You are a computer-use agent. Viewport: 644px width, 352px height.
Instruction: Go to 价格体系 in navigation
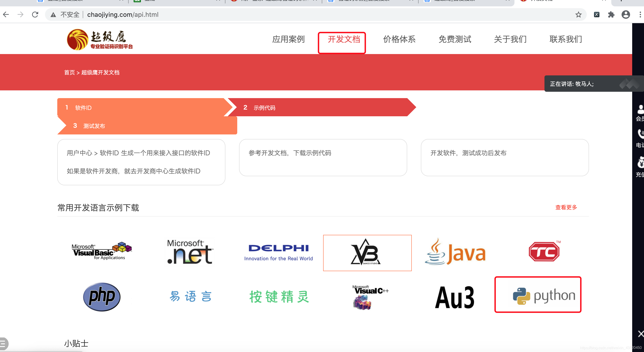click(x=399, y=40)
